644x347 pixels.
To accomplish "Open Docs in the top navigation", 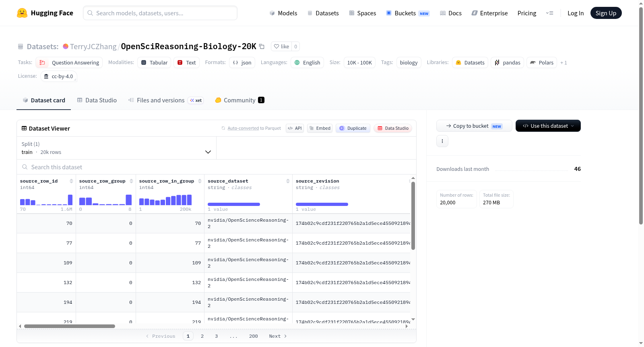I will point(451,13).
